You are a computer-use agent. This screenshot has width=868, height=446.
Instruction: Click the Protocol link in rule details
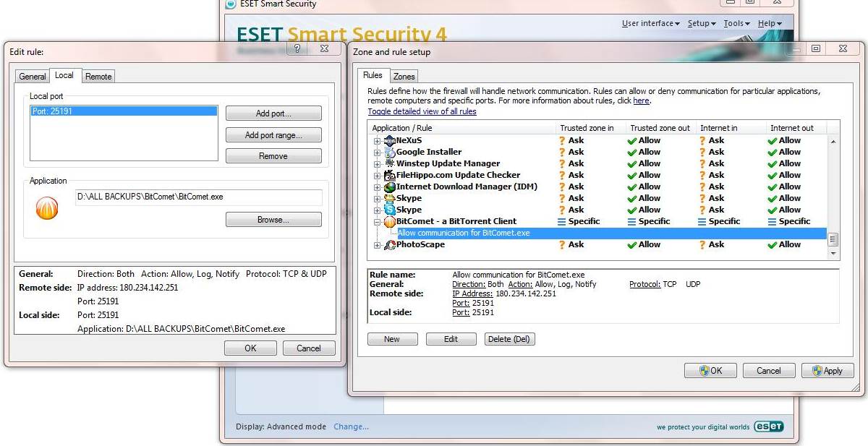click(644, 284)
